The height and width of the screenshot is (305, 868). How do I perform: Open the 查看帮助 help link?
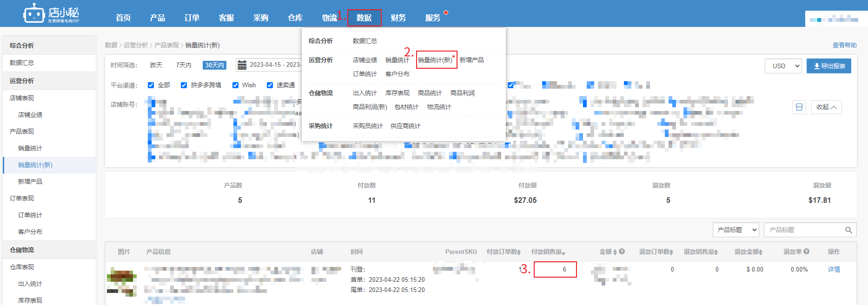[x=844, y=45]
